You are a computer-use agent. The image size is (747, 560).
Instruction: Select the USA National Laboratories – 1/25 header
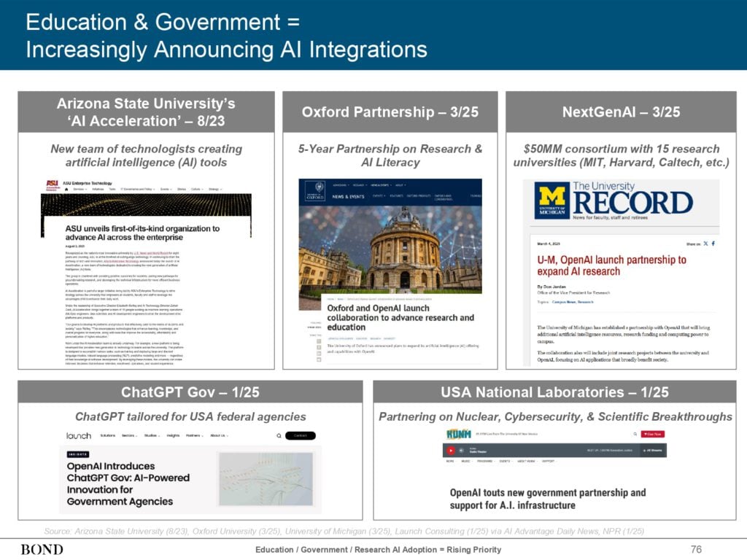tap(554, 392)
